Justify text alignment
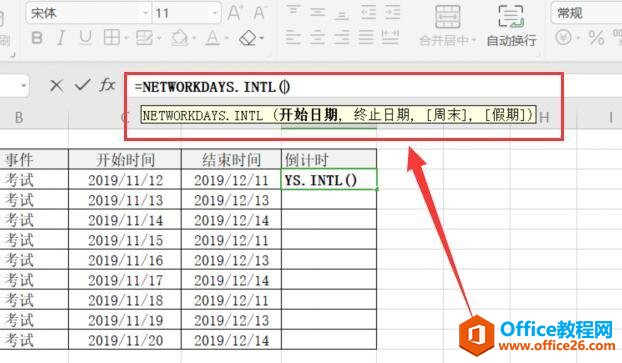Image resolution: width=622 pixels, height=363 pixels. (366, 37)
